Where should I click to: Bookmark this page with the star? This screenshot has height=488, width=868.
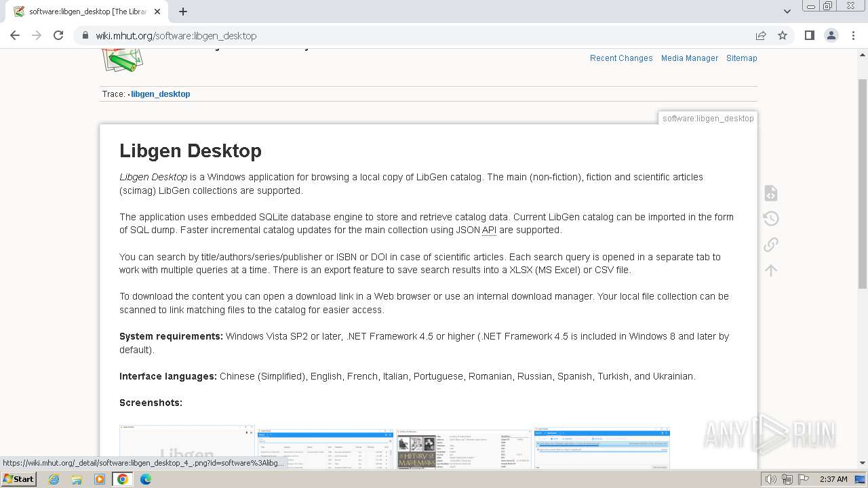pos(783,35)
